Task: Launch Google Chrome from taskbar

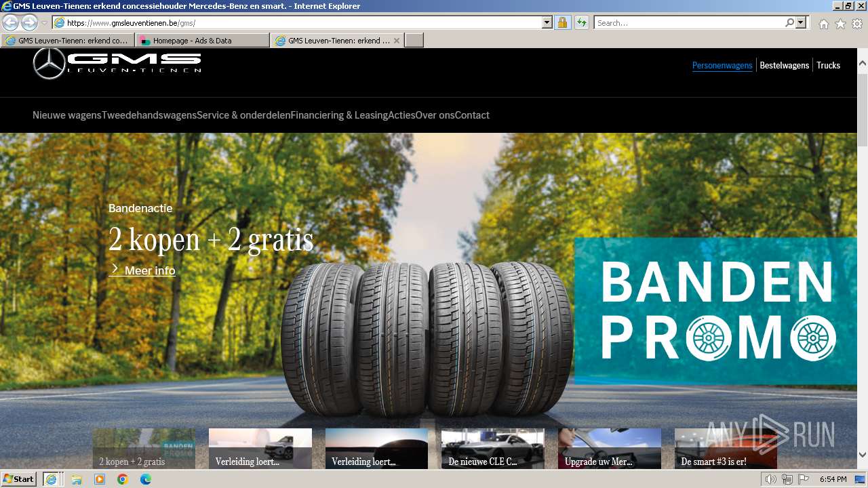Action: point(123,479)
